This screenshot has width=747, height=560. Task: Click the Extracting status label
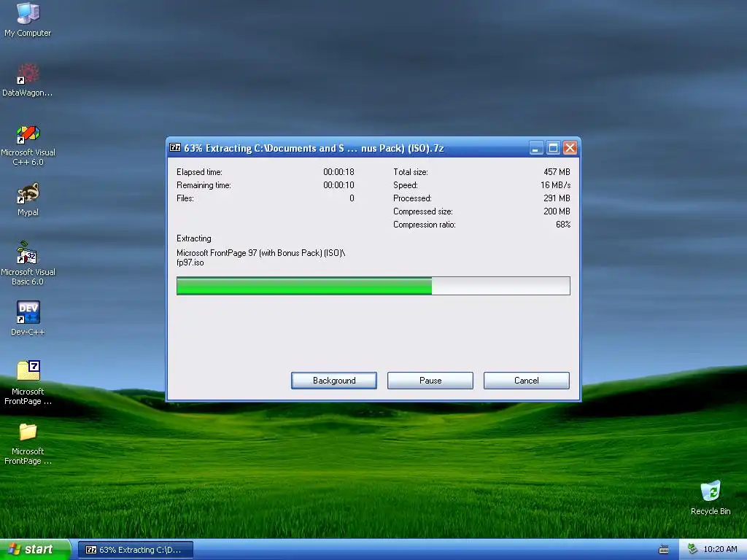(194, 238)
